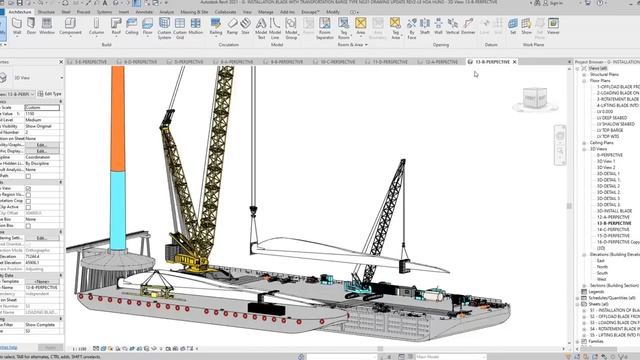Toggle the Sun Path checkbox
This screenshot has width=640, height=360.
28,176
